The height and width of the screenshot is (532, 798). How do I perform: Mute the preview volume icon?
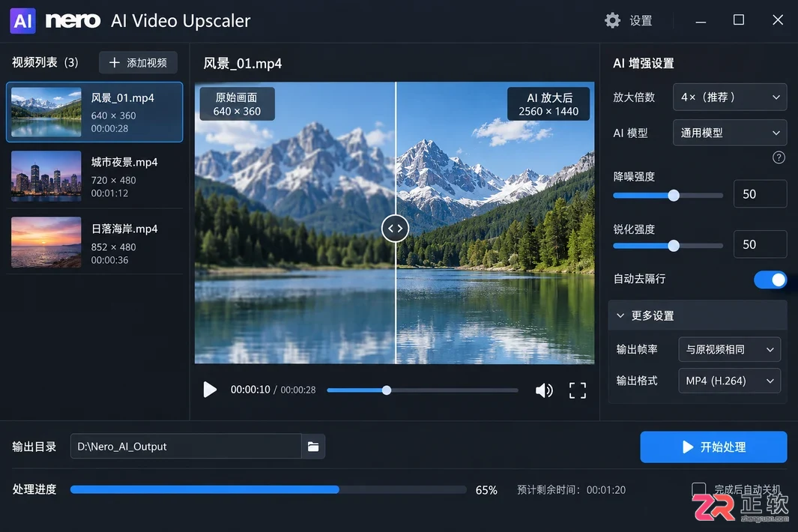click(544, 390)
